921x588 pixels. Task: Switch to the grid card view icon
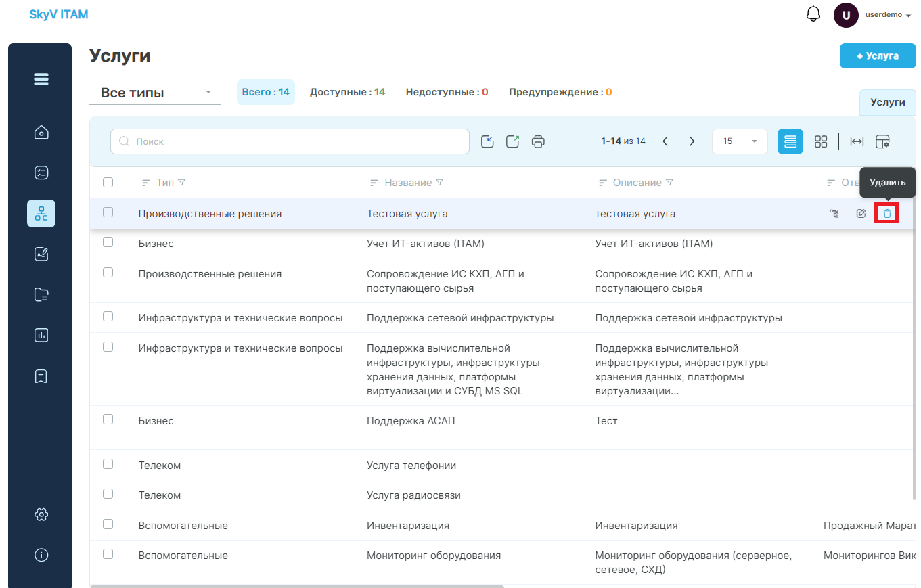coord(821,141)
